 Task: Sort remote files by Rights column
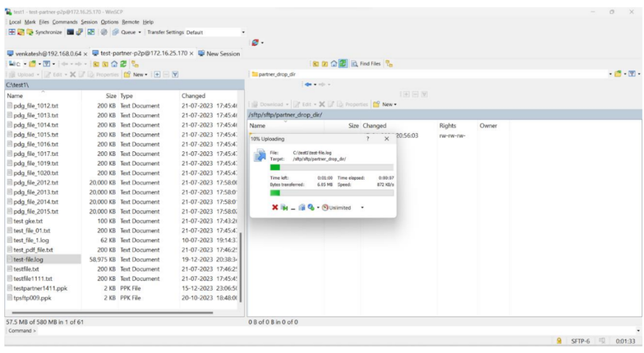[448, 126]
